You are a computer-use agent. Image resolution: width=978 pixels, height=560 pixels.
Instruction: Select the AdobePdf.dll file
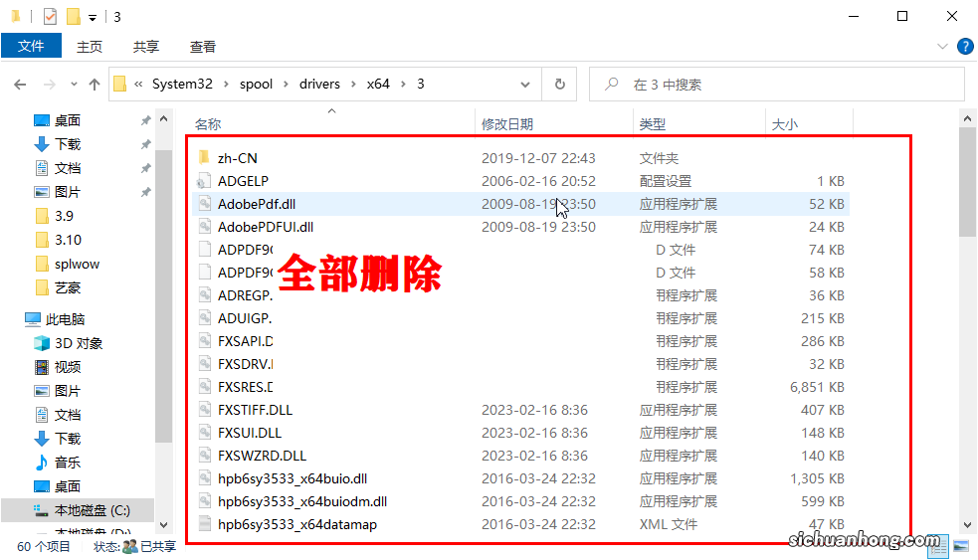520,204
